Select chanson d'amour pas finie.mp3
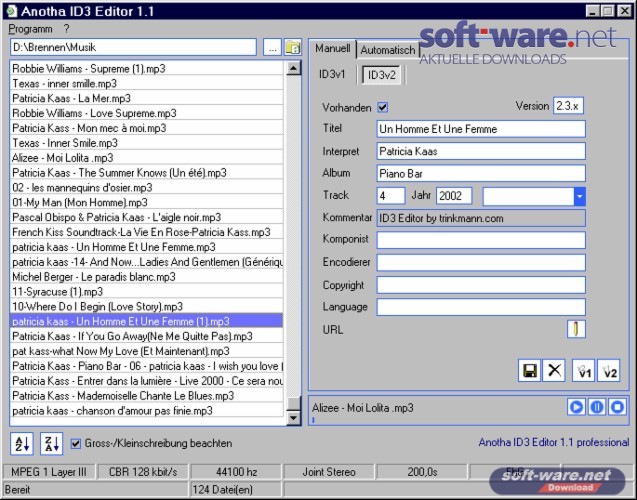The image size is (637, 500). click(x=147, y=411)
